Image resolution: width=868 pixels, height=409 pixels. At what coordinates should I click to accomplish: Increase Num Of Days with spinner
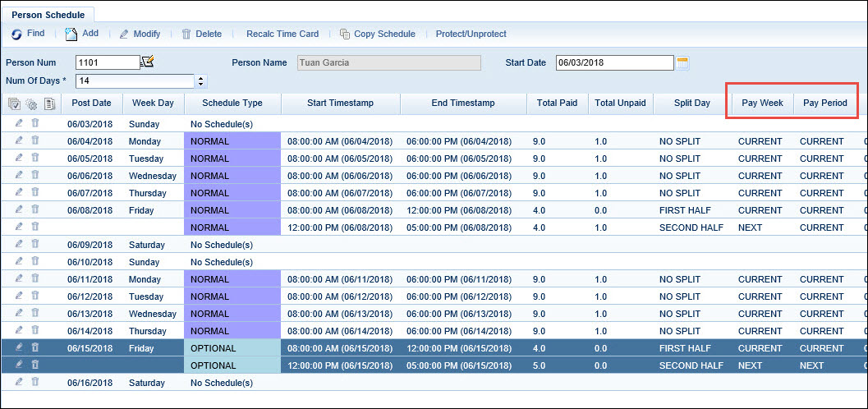coord(200,77)
